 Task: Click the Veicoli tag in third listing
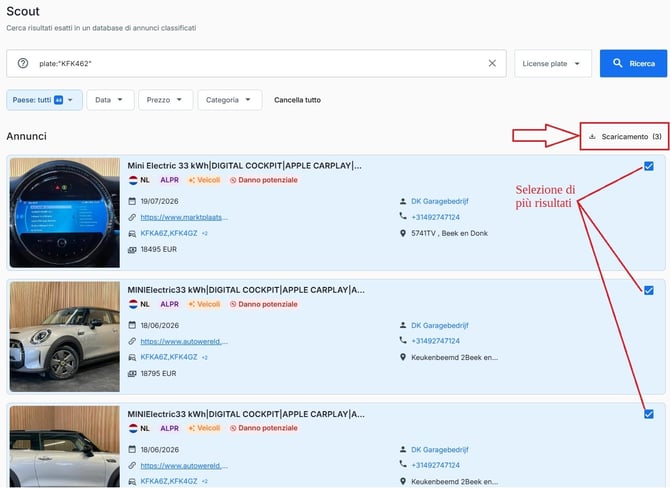coord(205,428)
